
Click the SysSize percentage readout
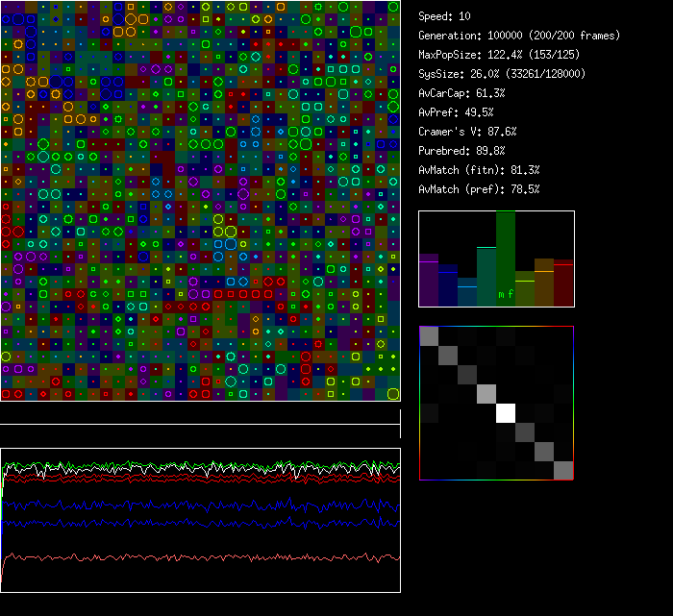502,74
